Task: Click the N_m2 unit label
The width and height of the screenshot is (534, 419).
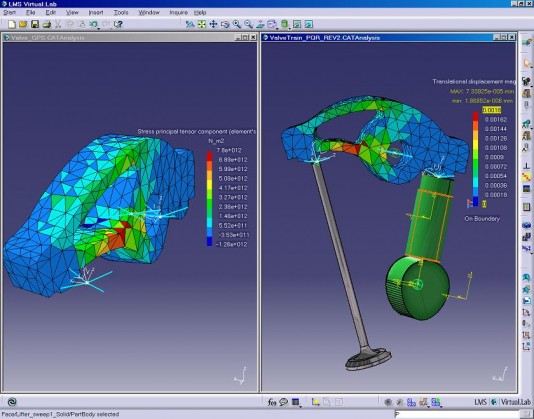Action: tap(216, 141)
